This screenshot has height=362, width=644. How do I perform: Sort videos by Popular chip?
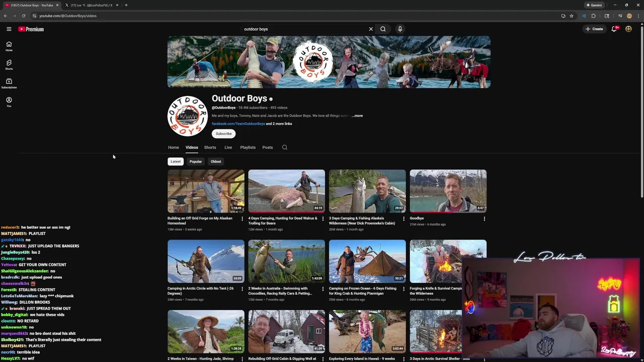pyautogui.click(x=196, y=161)
